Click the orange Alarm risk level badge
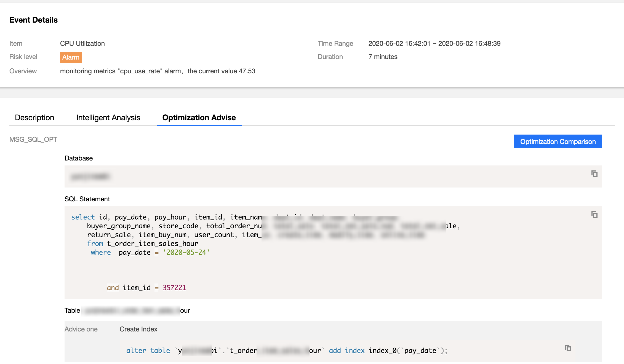The image size is (624, 364). pyautogui.click(x=71, y=57)
